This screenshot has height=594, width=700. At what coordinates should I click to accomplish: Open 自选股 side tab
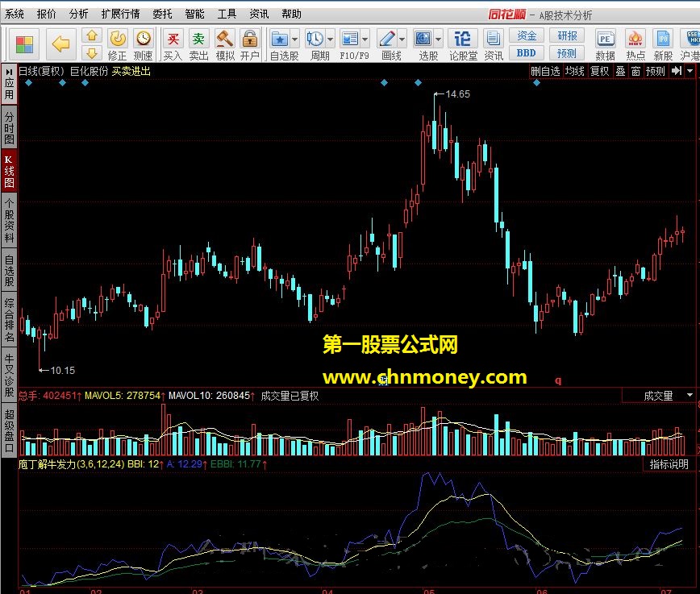click(x=10, y=270)
